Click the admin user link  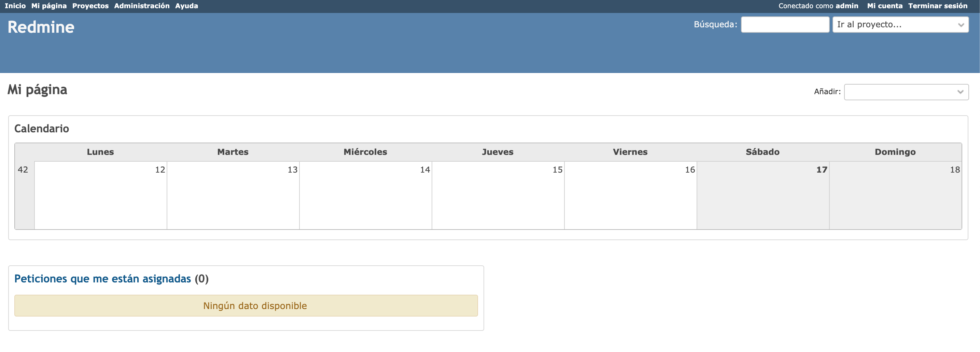pyautogui.click(x=847, y=6)
